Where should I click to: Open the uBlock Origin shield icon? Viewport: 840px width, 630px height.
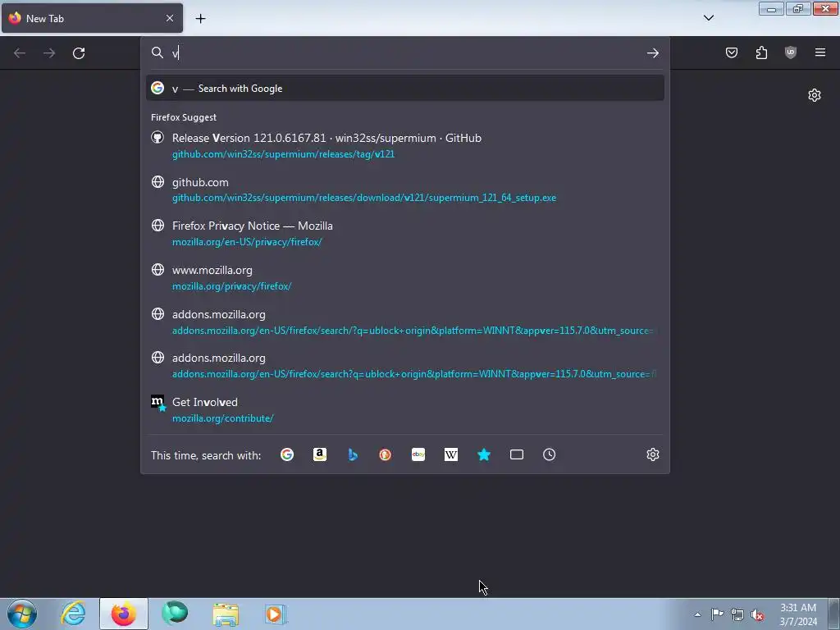(x=791, y=52)
